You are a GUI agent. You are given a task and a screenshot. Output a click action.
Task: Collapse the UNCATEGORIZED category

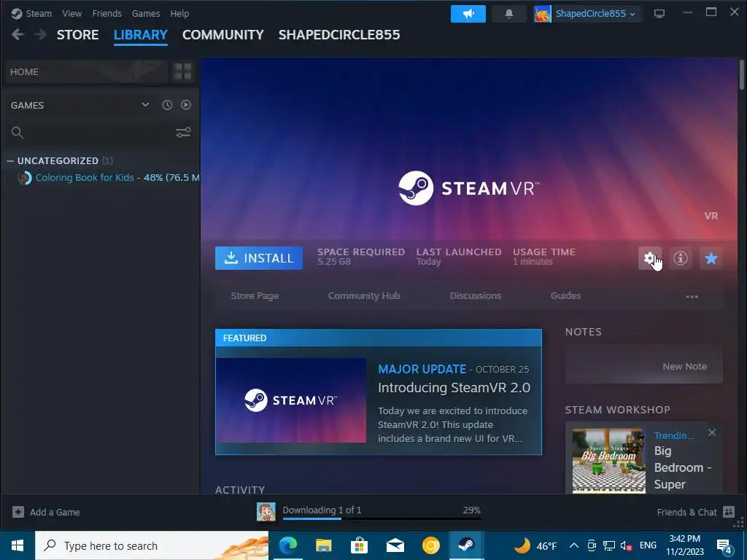point(10,161)
